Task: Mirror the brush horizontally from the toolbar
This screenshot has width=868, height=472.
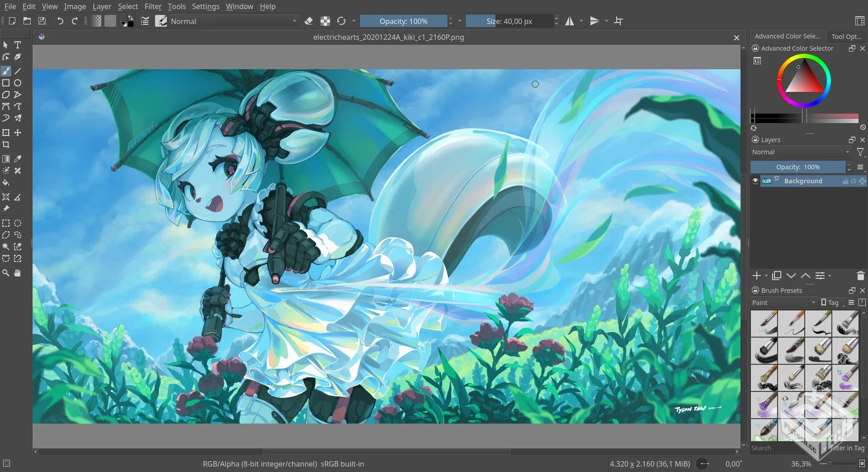Action: tap(571, 21)
